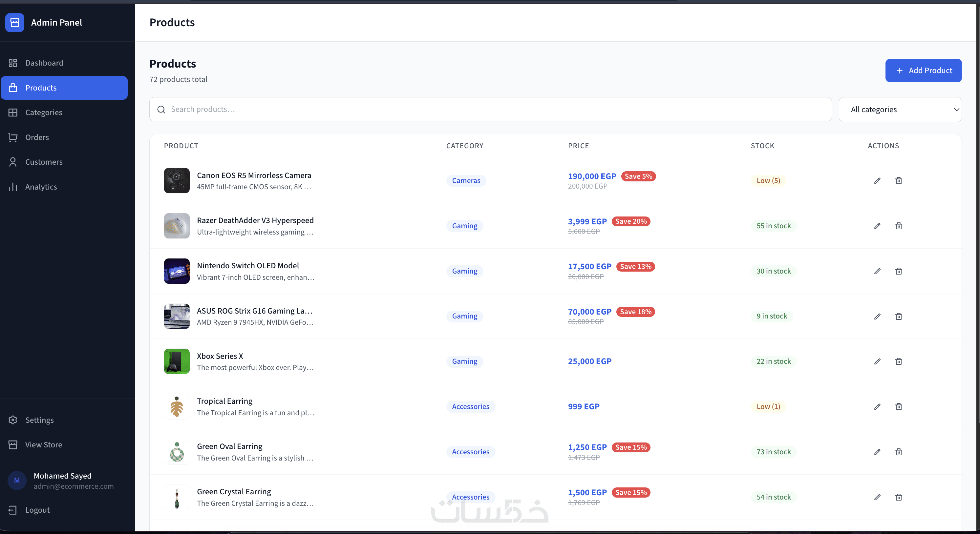This screenshot has width=980, height=534.
Task: Open the Customers section
Action: point(64,162)
